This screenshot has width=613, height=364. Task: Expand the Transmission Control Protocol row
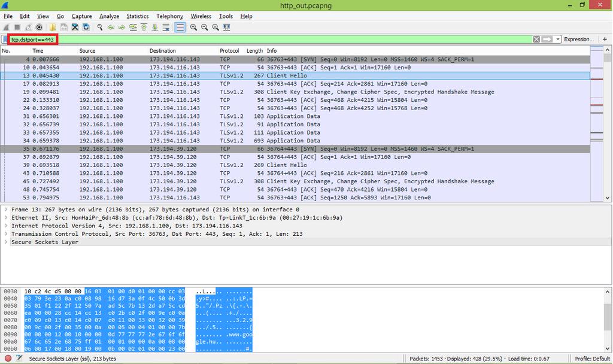6,234
